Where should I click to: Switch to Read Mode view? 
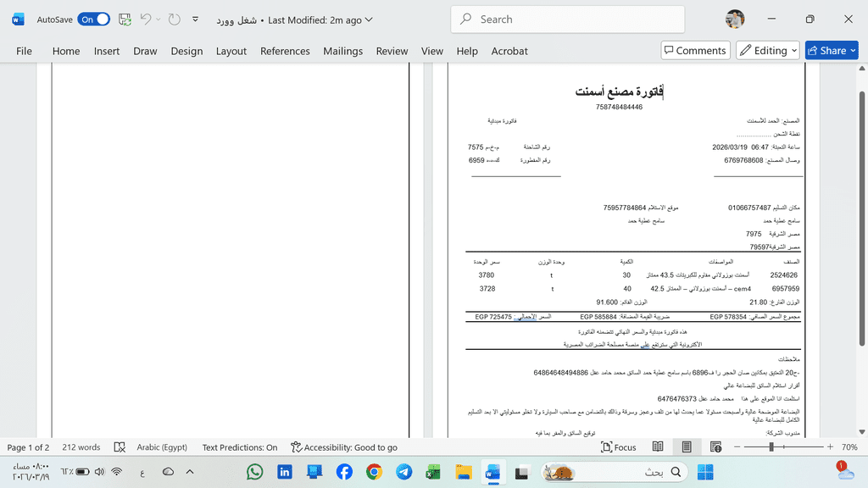tap(658, 447)
